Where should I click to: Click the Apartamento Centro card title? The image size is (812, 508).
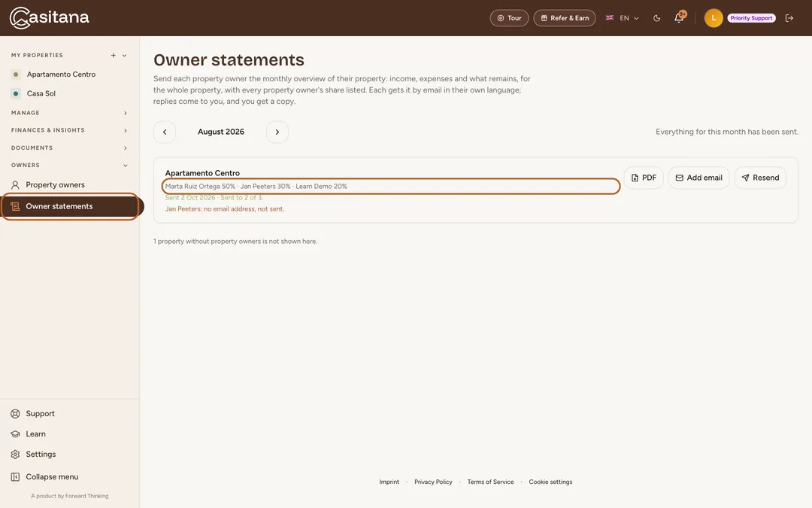click(202, 173)
